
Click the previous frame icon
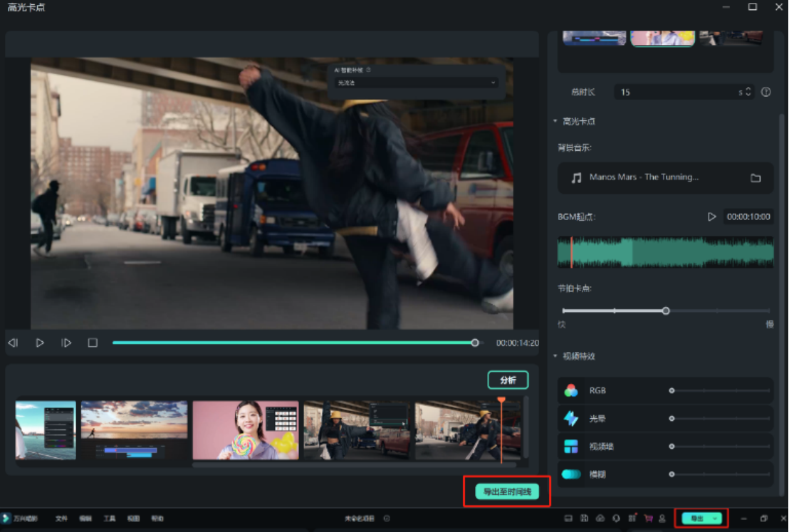[x=13, y=343]
